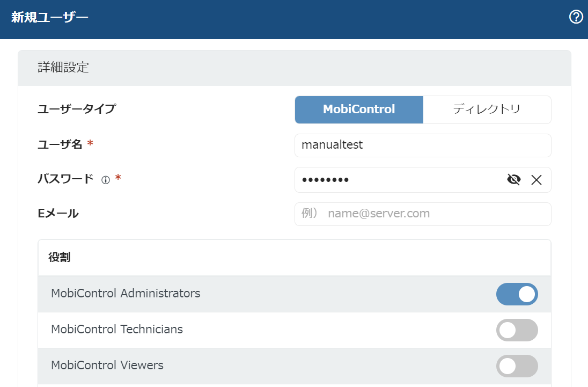The height and width of the screenshot is (387, 588).
Task: Click the MobiControl Technicians label
Action: 117,329
